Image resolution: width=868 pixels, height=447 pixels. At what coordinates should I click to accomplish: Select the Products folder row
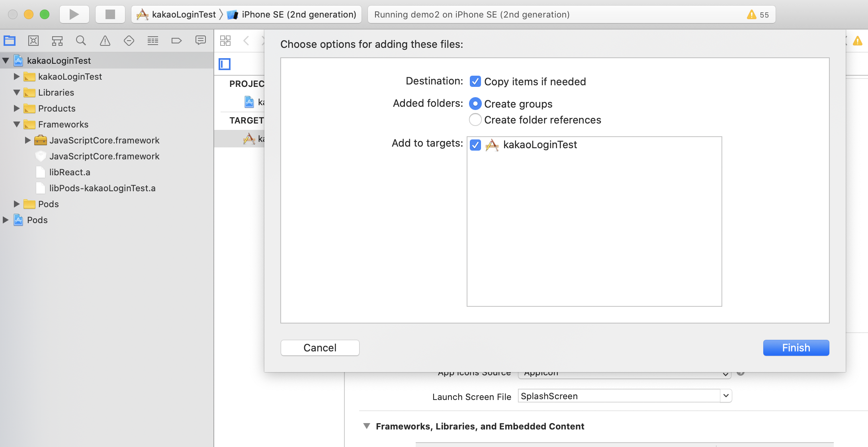(107, 108)
